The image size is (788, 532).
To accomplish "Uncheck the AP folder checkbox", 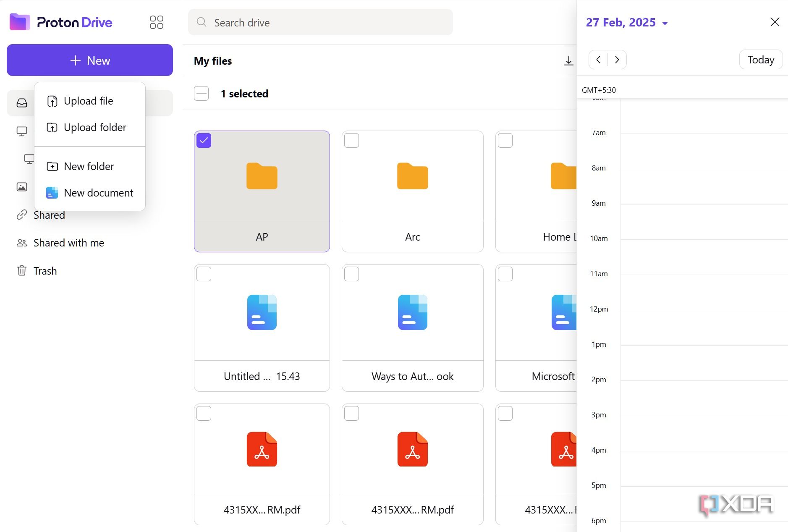I will [x=204, y=141].
